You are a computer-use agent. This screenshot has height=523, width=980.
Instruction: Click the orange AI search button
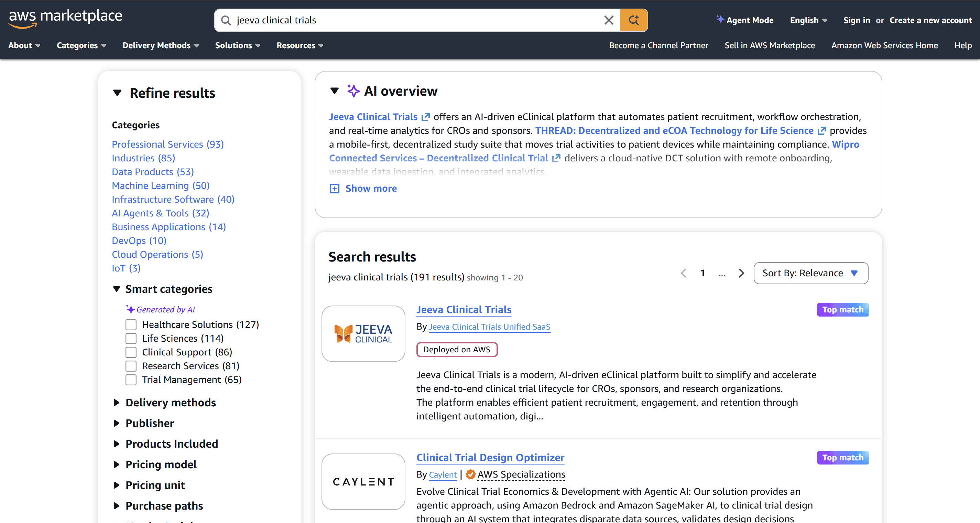pos(633,20)
